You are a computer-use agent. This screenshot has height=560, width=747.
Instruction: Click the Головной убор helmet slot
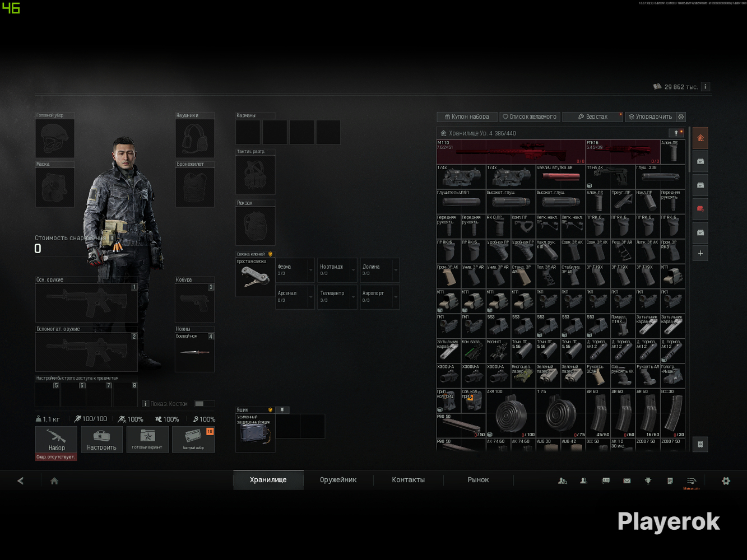point(55,138)
